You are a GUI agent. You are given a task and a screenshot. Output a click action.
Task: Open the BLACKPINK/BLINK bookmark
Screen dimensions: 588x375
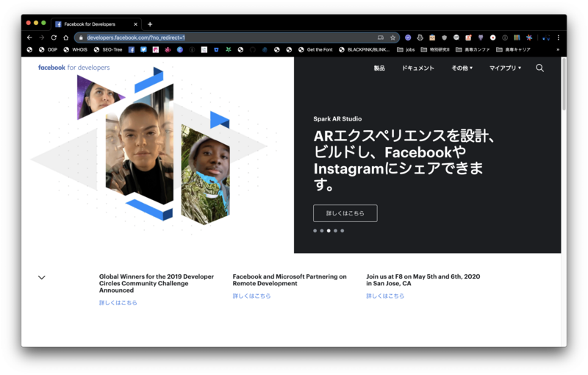pos(364,49)
